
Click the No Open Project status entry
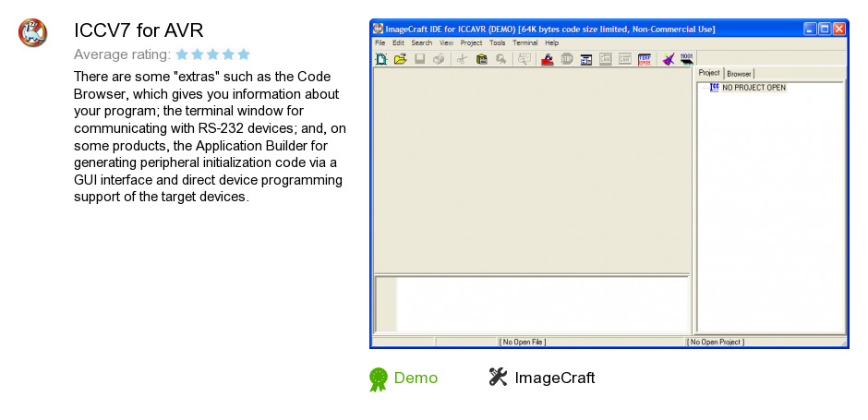pyautogui.click(x=717, y=342)
